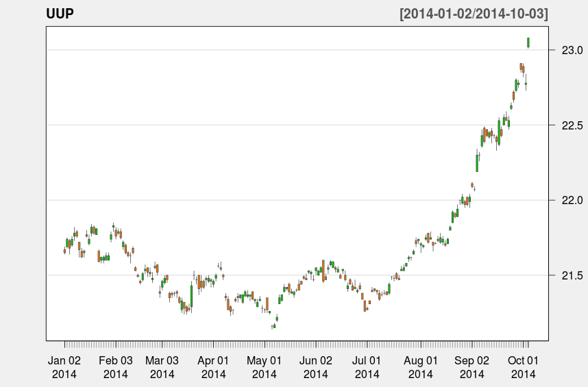Click the tall green candlestick in late March
The height and width of the screenshot is (387, 588).
[191, 297]
